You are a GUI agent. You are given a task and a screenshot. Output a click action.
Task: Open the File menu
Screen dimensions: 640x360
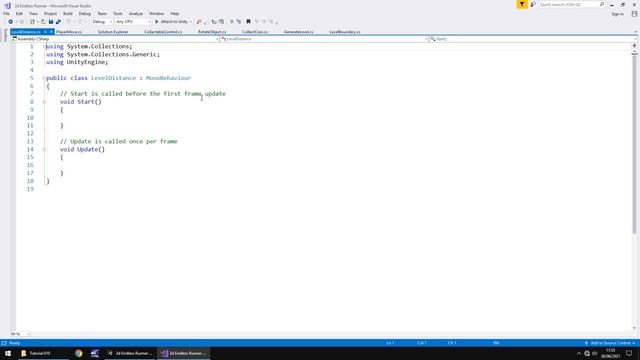[6, 13]
